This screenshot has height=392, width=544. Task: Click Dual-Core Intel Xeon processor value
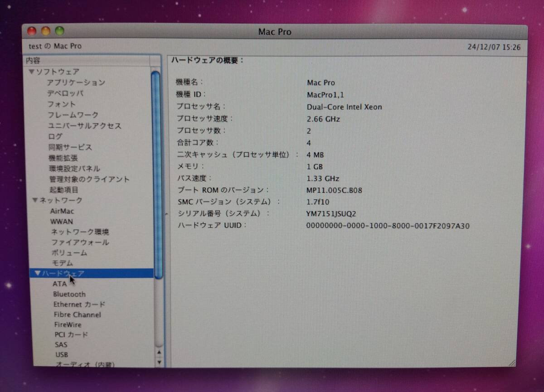(345, 107)
